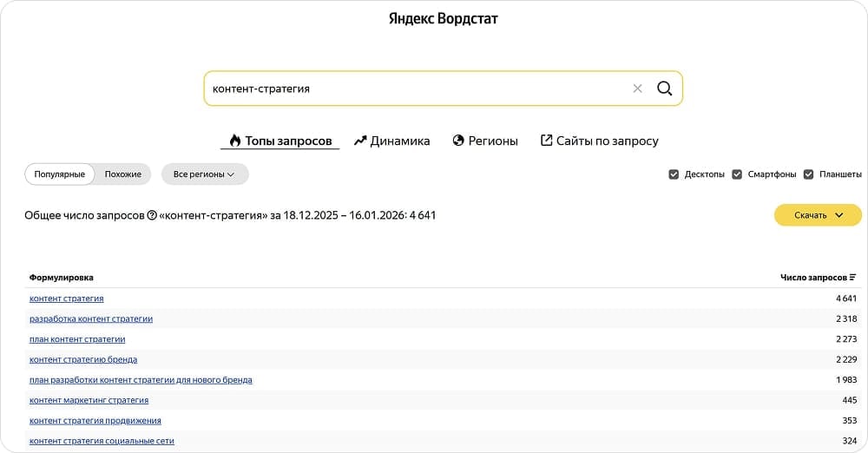Click the sort icon beside Число запросов
868x453 pixels.
point(853,278)
